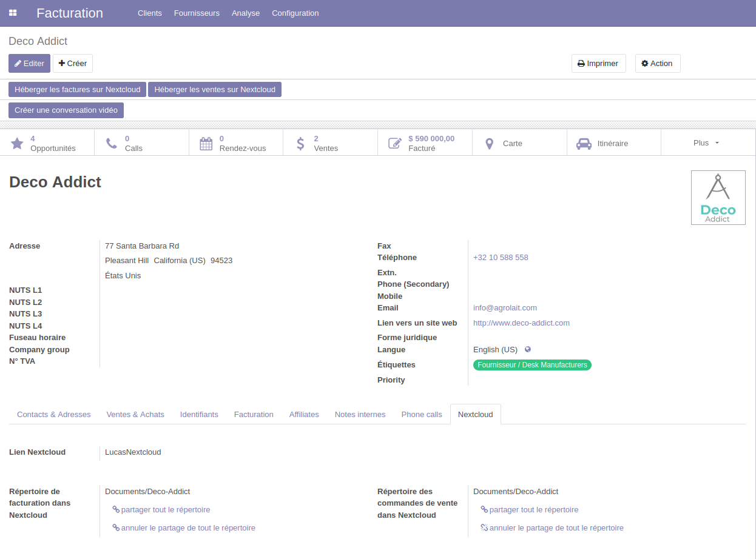Image resolution: width=756 pixels, height=559 pixels.
Task: Switch to Contacts & Adresses tab
Action: (x=54, y=415)
